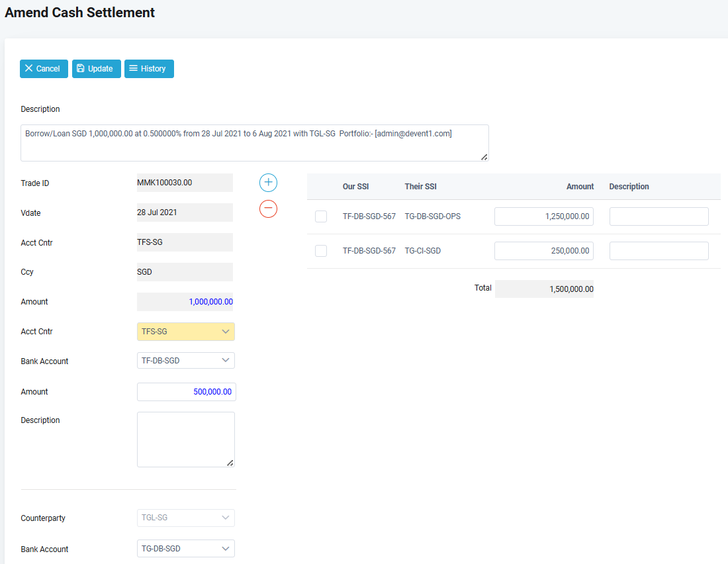Viewport: 728px width, 564px height.
Task: Click the Trade ID field MMK100030.00
Action: click(185, 183)
